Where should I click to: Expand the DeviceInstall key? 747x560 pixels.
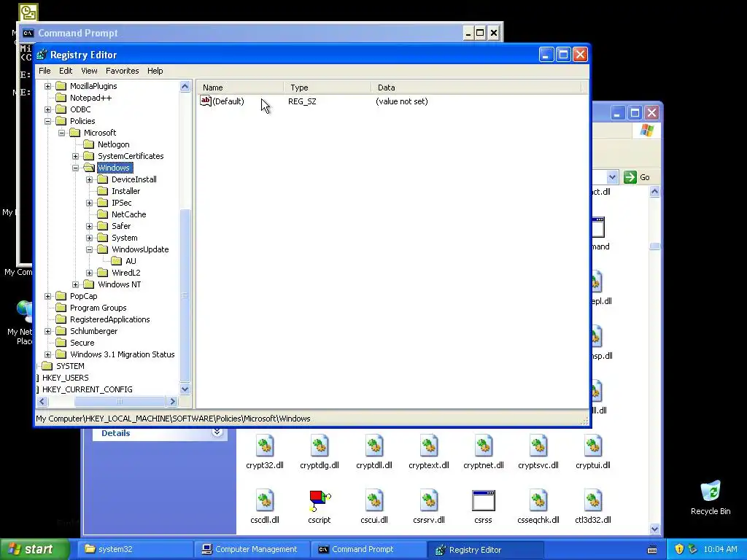click(x=89, y=179)
